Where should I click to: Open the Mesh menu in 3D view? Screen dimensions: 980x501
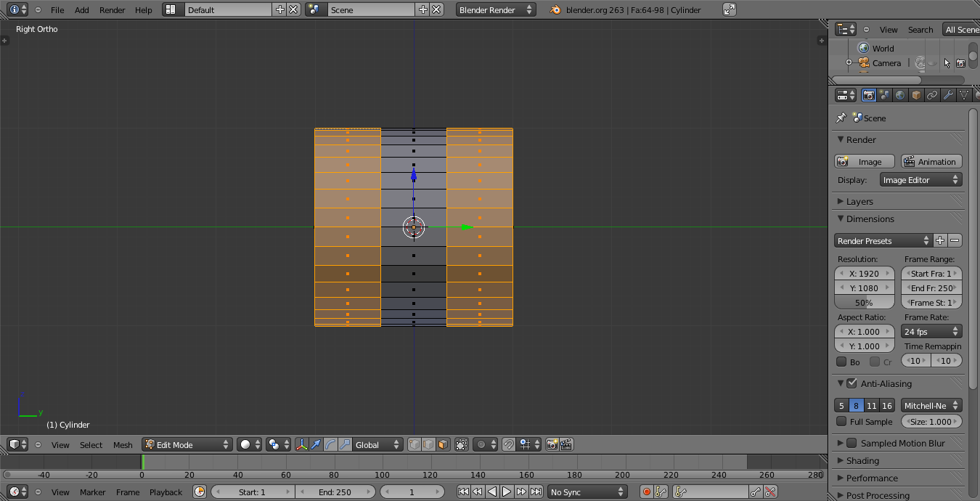(x=123, y=444)
